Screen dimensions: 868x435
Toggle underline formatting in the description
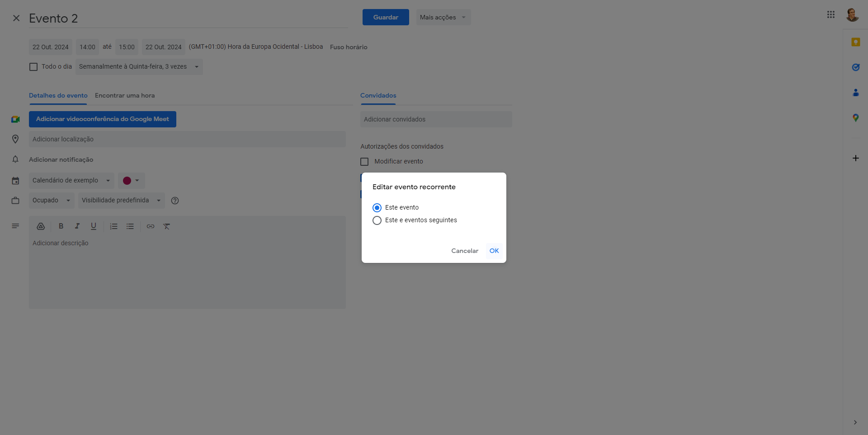coord(94,226)
